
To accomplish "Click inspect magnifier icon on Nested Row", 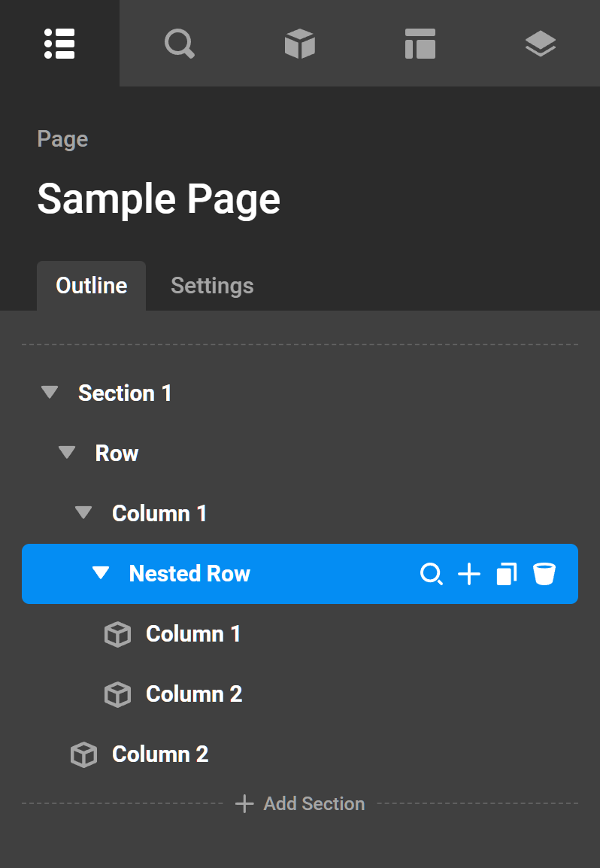I will pos(431,575).
